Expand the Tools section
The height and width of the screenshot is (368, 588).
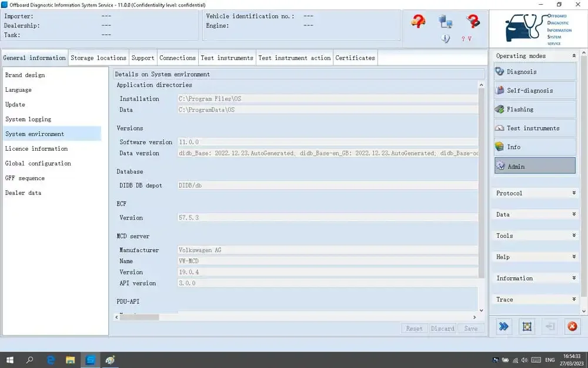click(535, 236)
